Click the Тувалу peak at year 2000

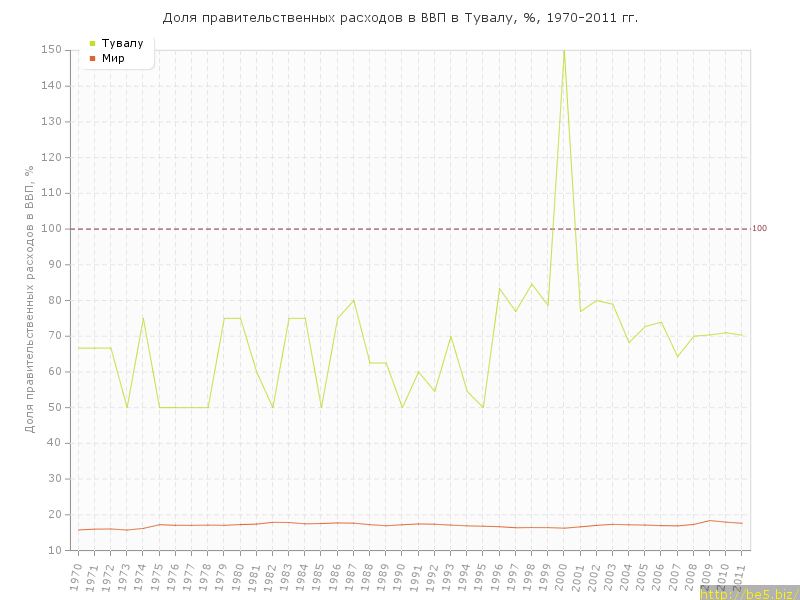(564, 52)
